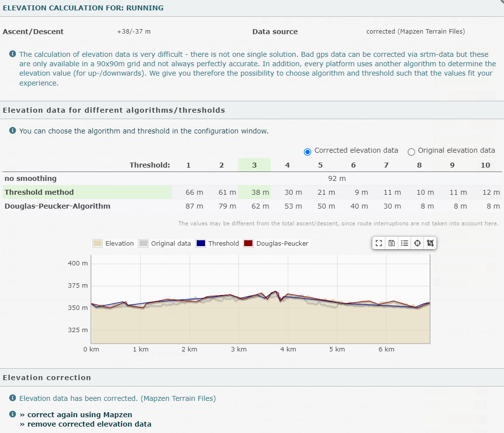Click the '62 m' Douglas-Peucker cell
Viewport: 504px width, 433px height.
click(260, 206)
